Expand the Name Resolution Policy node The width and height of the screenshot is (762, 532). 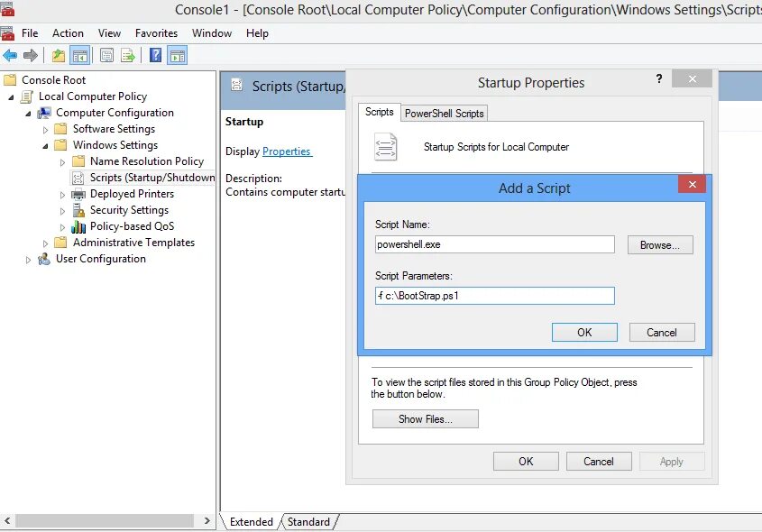coord(62,162)
